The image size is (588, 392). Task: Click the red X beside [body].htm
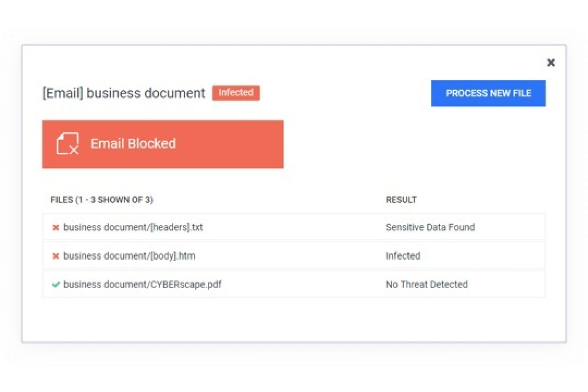coord(55,256)
